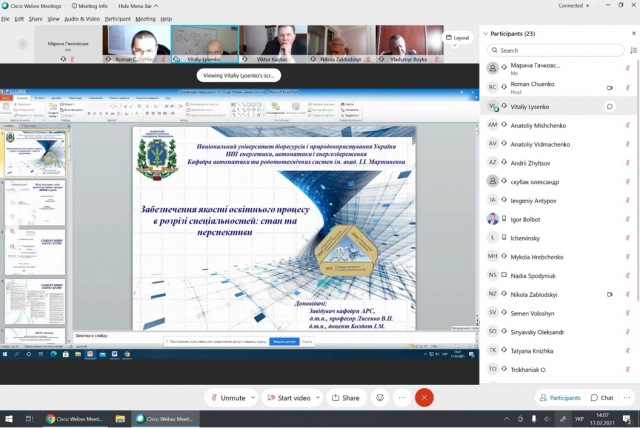This screenshot has height=428, width=640.
Task: Select Viktor Kaplun video thumbnail
Action: pos(273,44)
